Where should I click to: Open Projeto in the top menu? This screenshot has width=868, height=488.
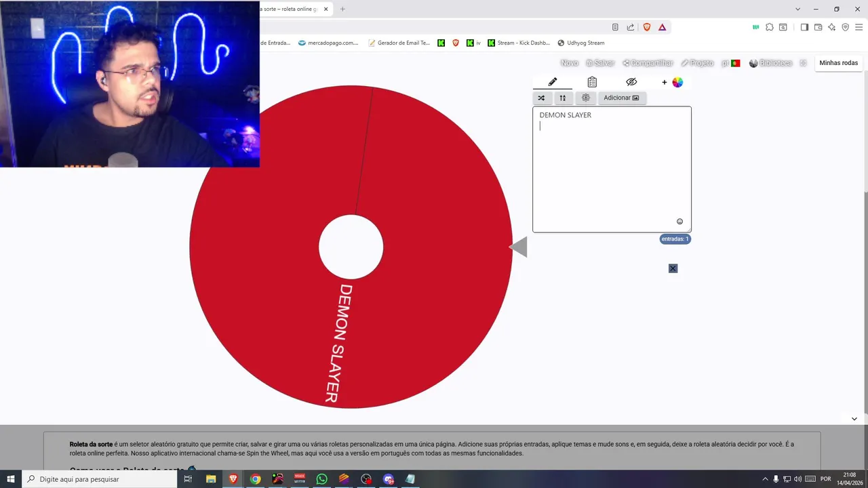[697, 63]
